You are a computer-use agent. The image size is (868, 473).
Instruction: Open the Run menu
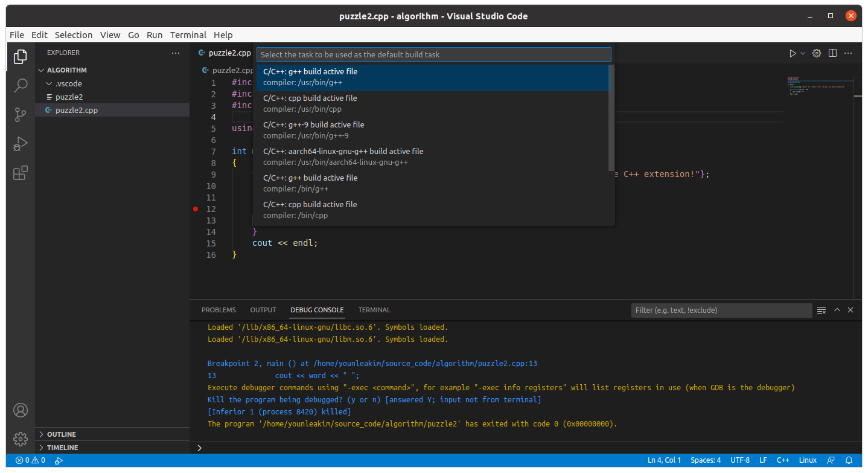pyautogui.click(x=155, y=35)
